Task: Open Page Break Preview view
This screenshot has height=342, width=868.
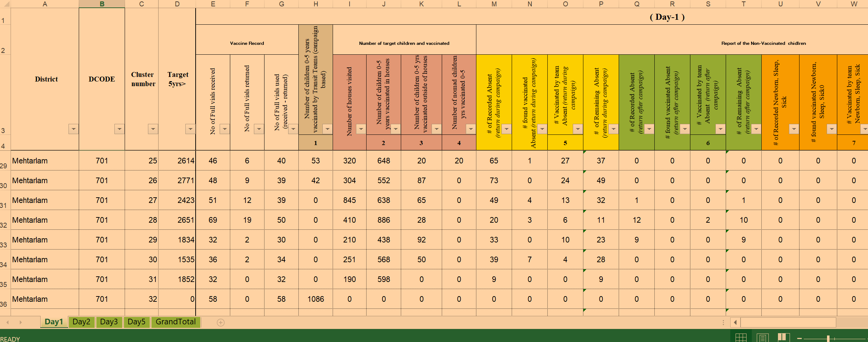Action: tap(783, 337)
